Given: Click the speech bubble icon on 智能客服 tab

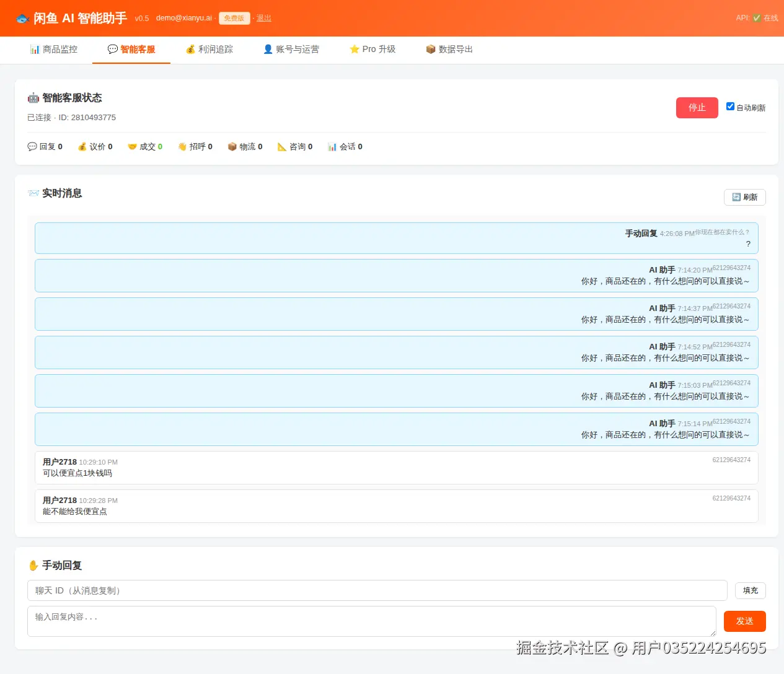Looking at the screenshot, I should point(112,50).
